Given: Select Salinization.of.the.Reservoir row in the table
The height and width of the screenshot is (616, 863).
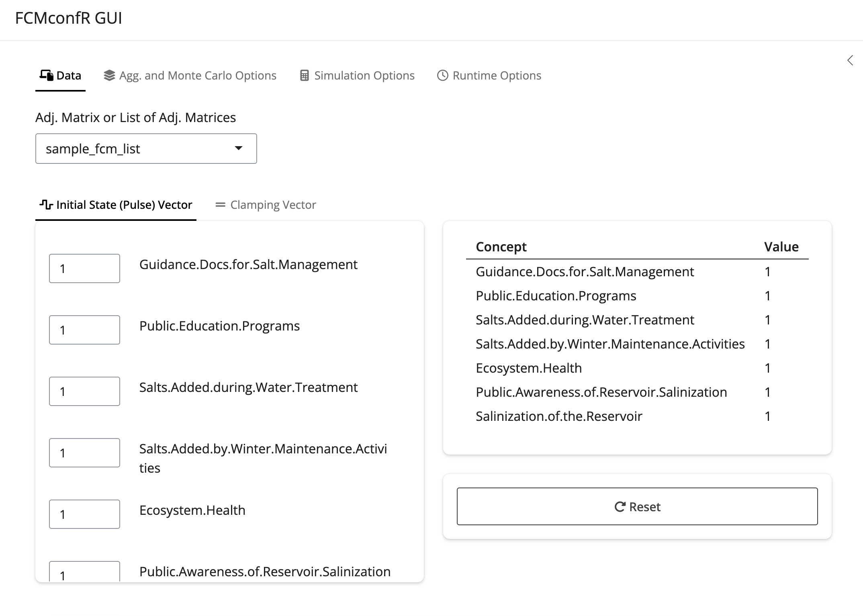Looking at the screenshot, I should [637, 416].
